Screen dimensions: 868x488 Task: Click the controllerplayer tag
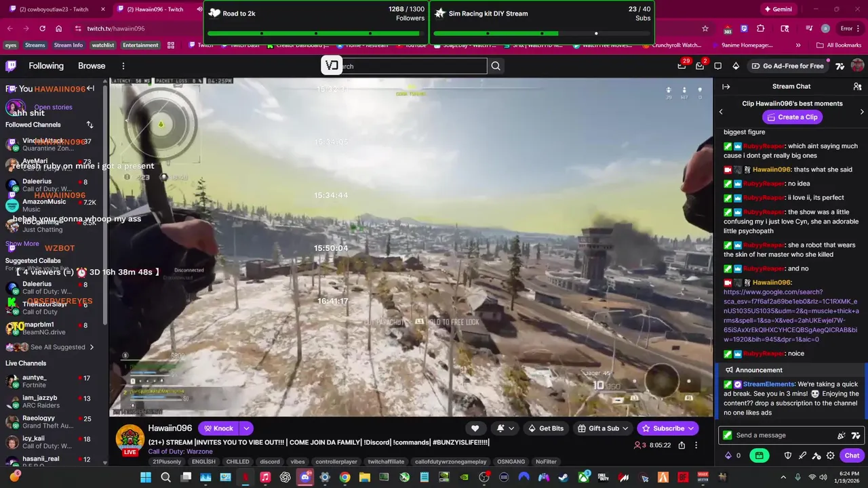tap(336, 462)
